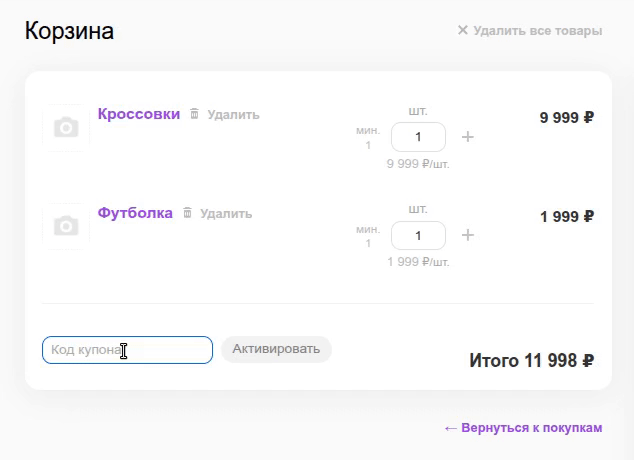Click the 'Корзина' page heading
This screenshot has height=460, width=634.
click(70, 31)
